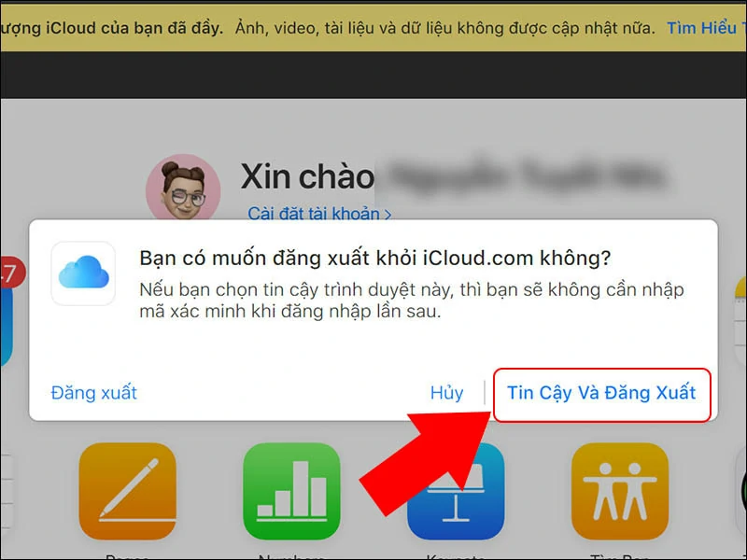Image resolution: width=747 pixels, height=560 pixels.
Task: Select the winking Memoji avatar
Action: (x=183, y=189)
